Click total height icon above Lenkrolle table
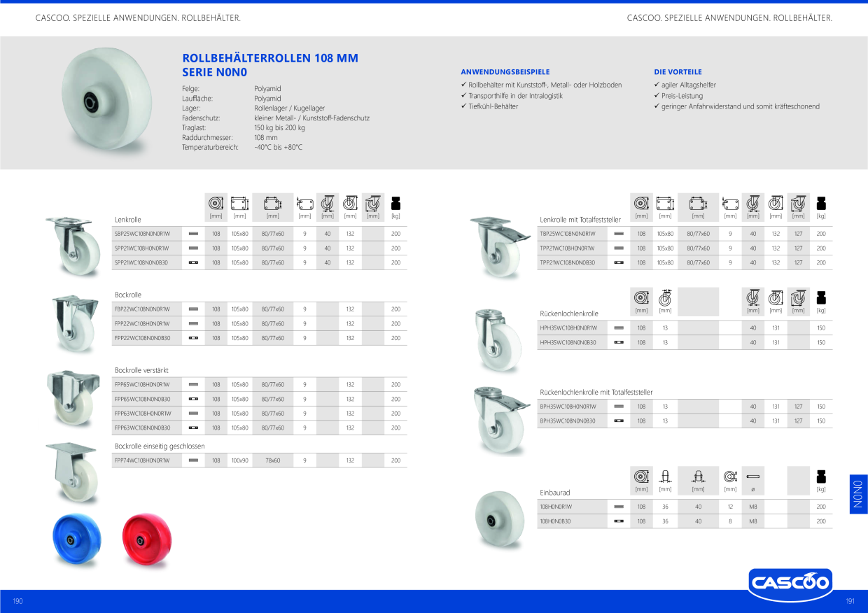This screenshot has height=613, width=868. click(x=350, y=204)
